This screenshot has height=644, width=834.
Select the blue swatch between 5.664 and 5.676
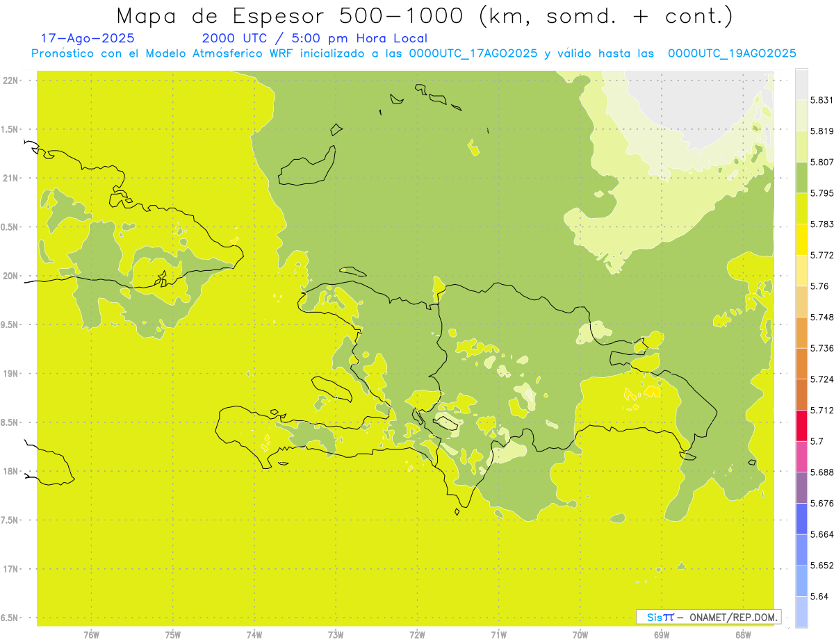[x=801, y=519]
